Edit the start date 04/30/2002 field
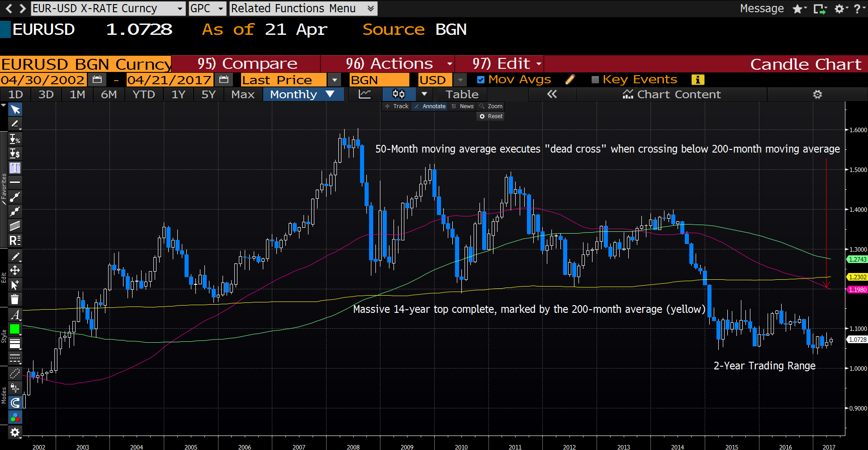Image resolution: width=868 pixels, height=450 pixels. coord(43,80)
